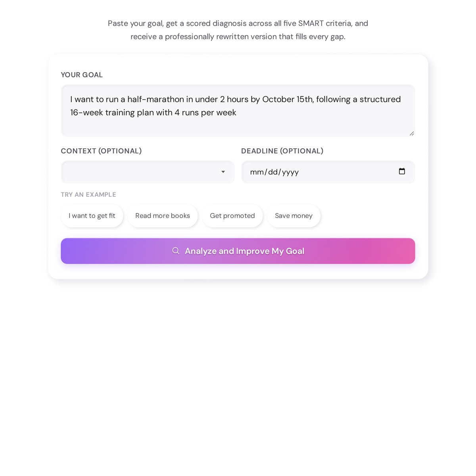Select the 'I want to get fit' example chip
This screenshot has width=476, height=476.
coord(92,215)
